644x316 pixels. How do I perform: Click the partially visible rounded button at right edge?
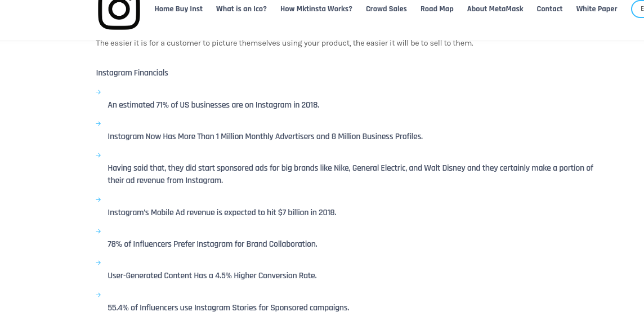point(638,9)
